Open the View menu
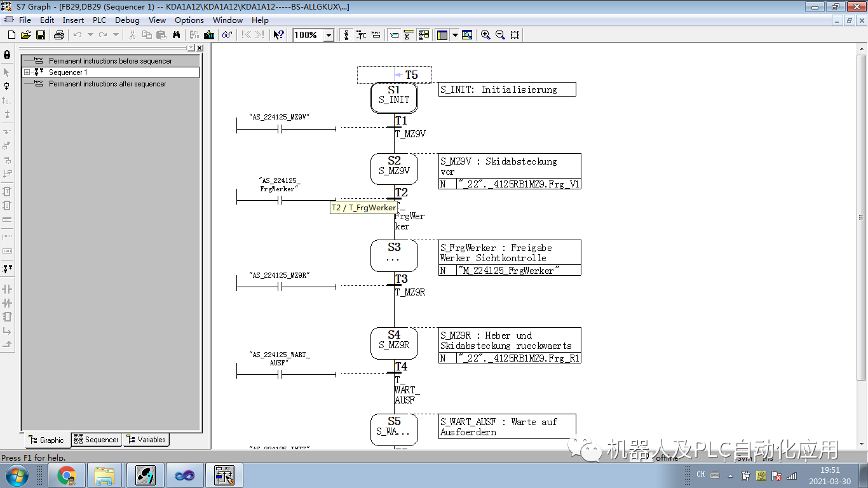 coord(157,20)
